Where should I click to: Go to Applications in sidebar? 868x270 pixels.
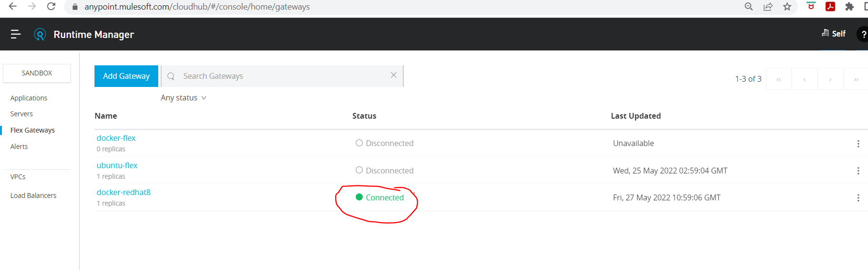pyautogui.click(x=29, y=98)
